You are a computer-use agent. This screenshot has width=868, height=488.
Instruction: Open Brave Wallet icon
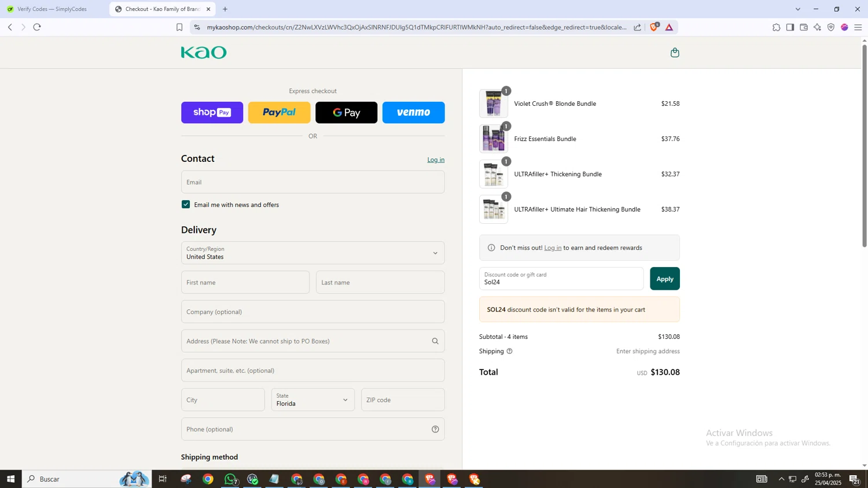[804, 27]
